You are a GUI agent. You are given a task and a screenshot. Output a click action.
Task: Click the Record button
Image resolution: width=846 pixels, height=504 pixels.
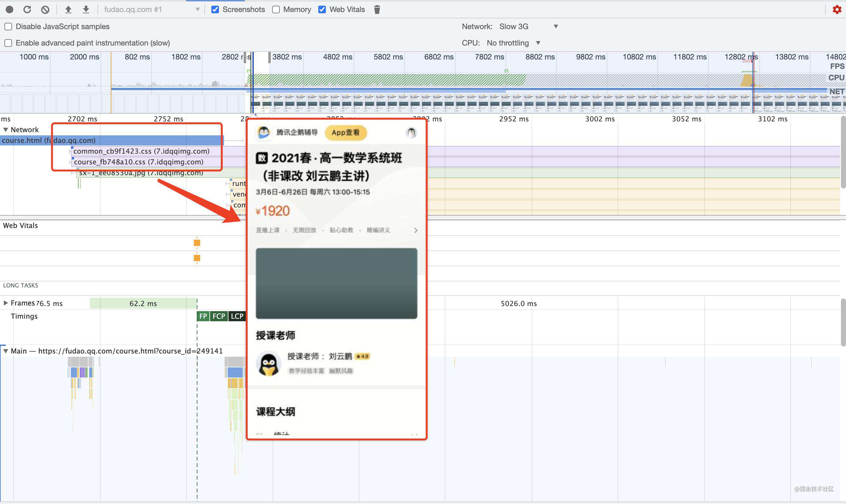pyautogui.click(x=9, y=9)
